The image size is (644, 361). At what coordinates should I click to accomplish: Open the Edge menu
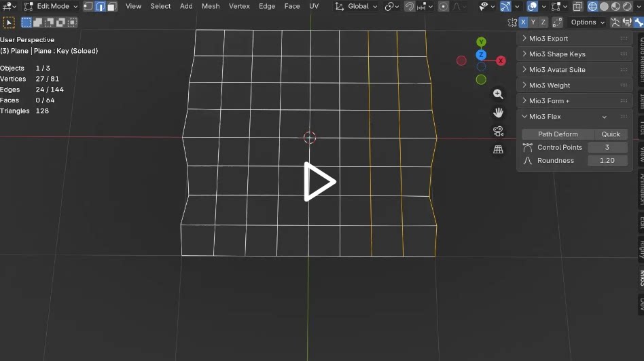[x=267, y=6]
